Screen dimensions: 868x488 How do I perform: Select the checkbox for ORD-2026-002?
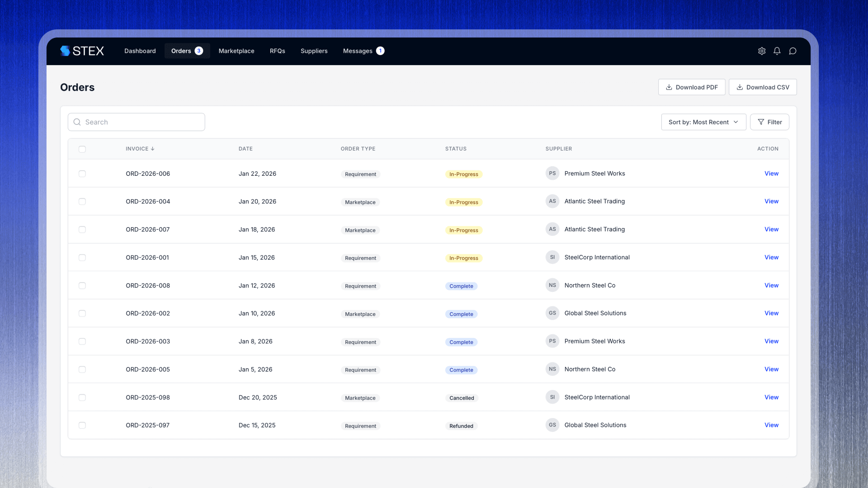pyautogui.click(x=82, y=314)
